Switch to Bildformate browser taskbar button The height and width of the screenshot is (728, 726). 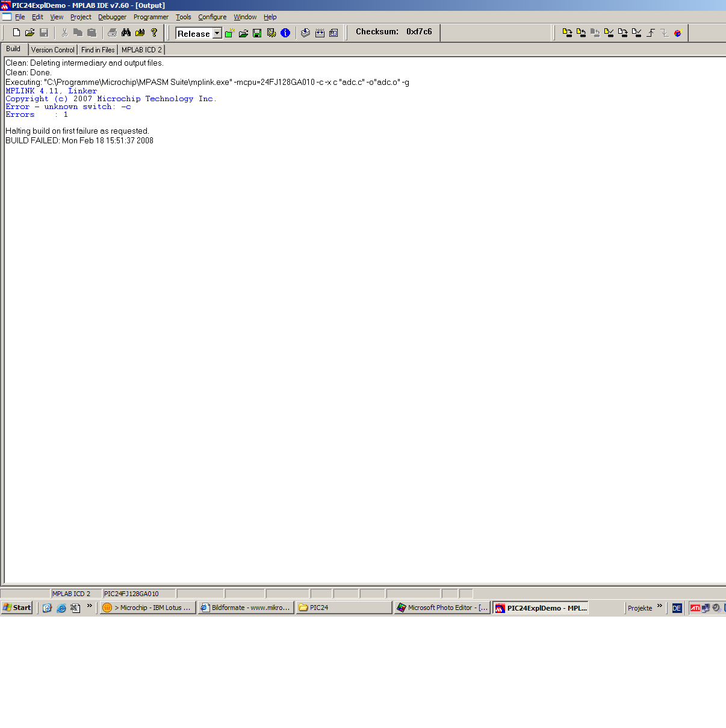[246, 608]
